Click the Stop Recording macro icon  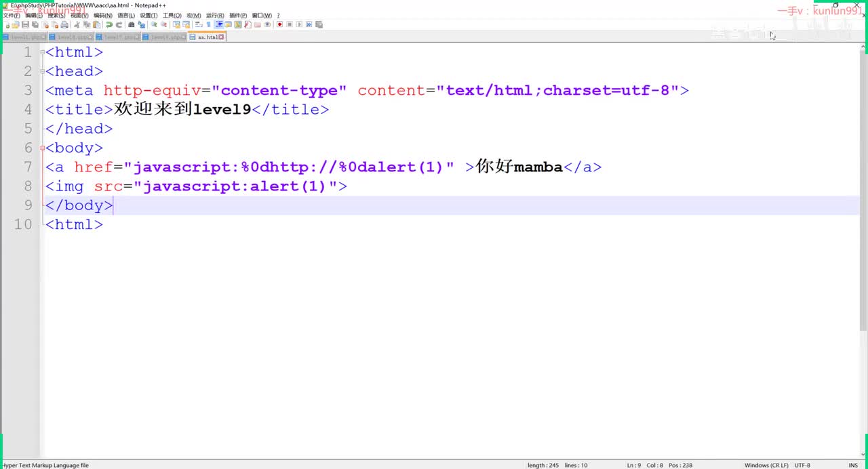pos(289,24)
